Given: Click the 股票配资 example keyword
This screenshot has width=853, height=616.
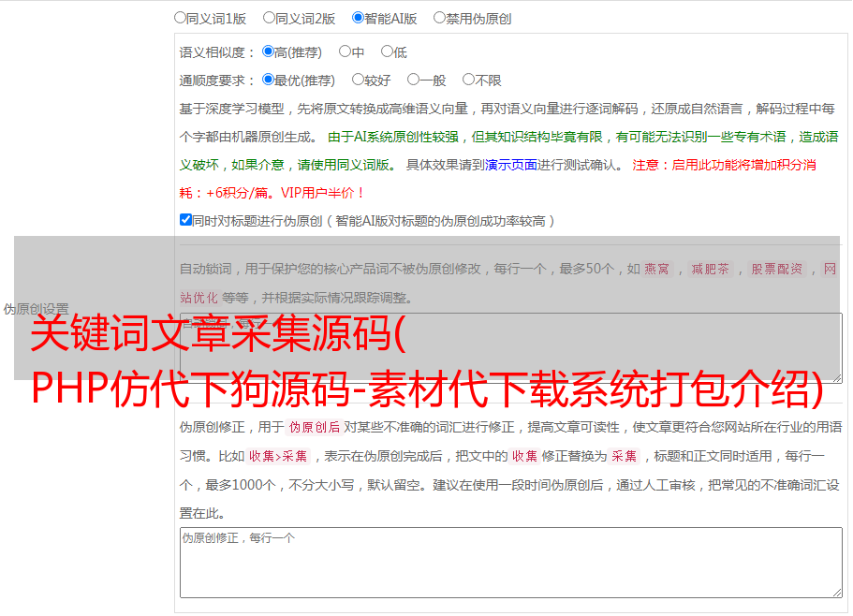Looking at the screenshot, I should tap(777, 269).
